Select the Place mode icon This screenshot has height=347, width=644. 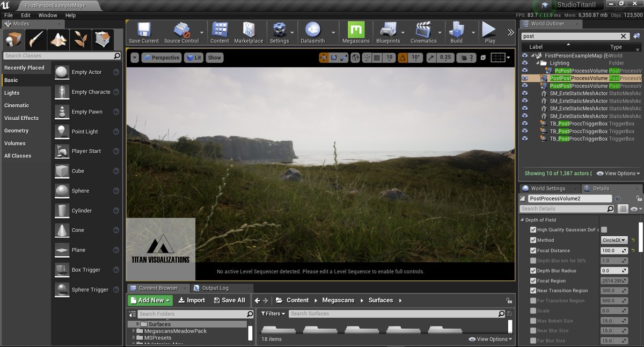[13, 39]
